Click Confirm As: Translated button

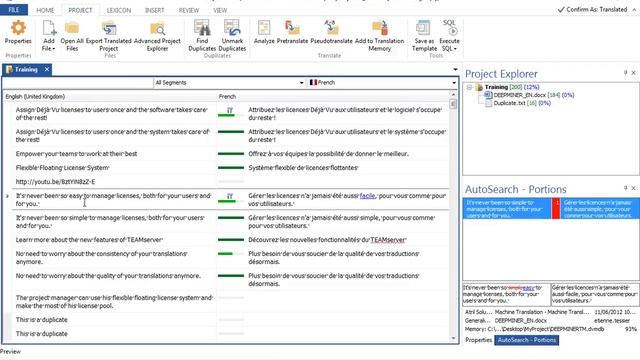click(592, 9)
